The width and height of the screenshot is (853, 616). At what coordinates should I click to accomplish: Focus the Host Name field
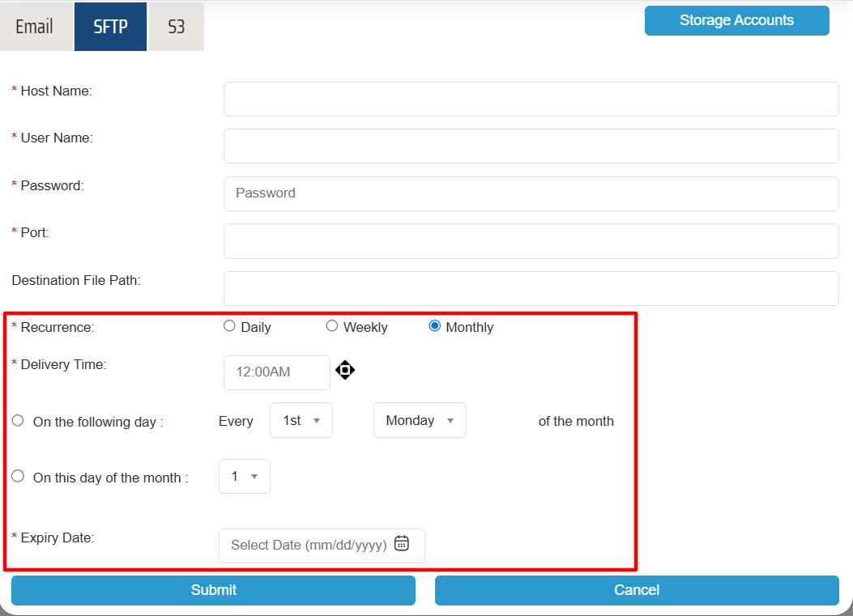(531, 99)
